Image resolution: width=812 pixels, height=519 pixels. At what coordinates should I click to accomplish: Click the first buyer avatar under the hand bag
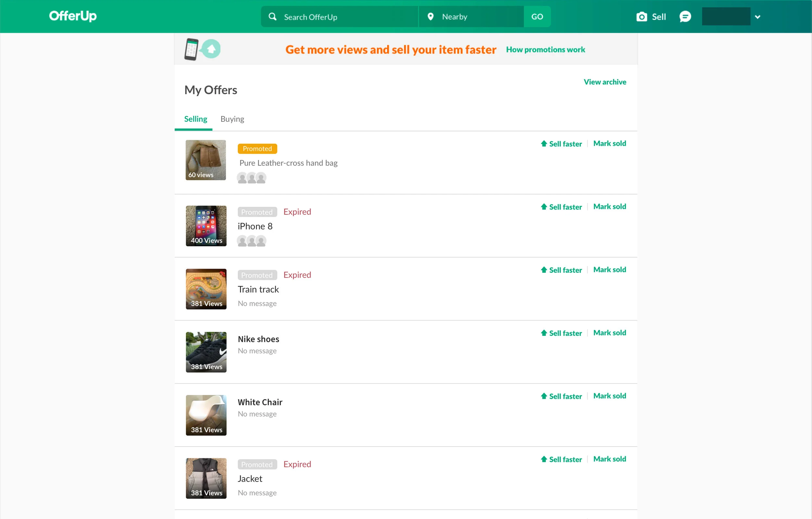(x=242, y=178)
